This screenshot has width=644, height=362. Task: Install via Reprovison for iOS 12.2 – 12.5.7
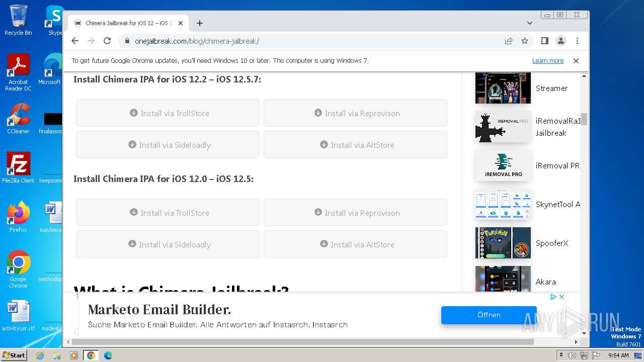pyautogui.click(x=355, y=113)
